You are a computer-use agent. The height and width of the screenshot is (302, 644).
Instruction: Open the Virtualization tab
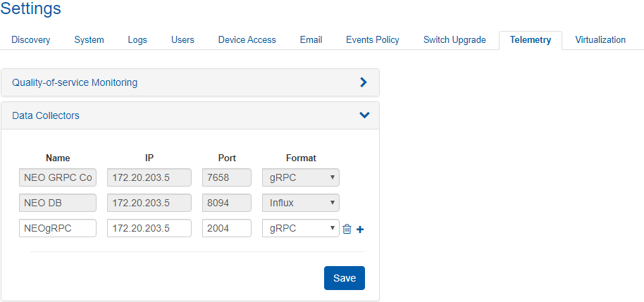pos(600,40)
